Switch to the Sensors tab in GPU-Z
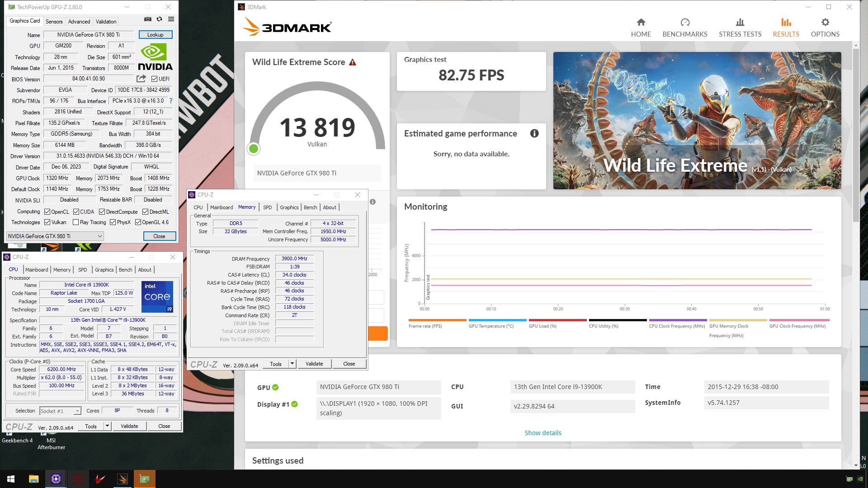868x488 pixels. 54,21
